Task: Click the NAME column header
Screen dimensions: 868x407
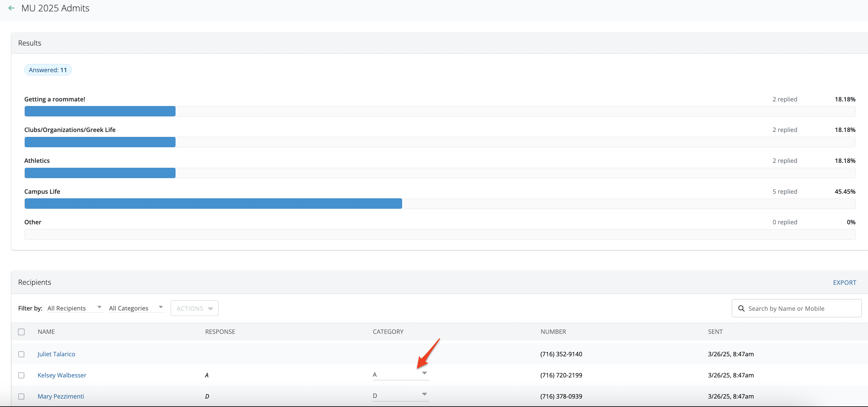Action: [x=46, y=332]
